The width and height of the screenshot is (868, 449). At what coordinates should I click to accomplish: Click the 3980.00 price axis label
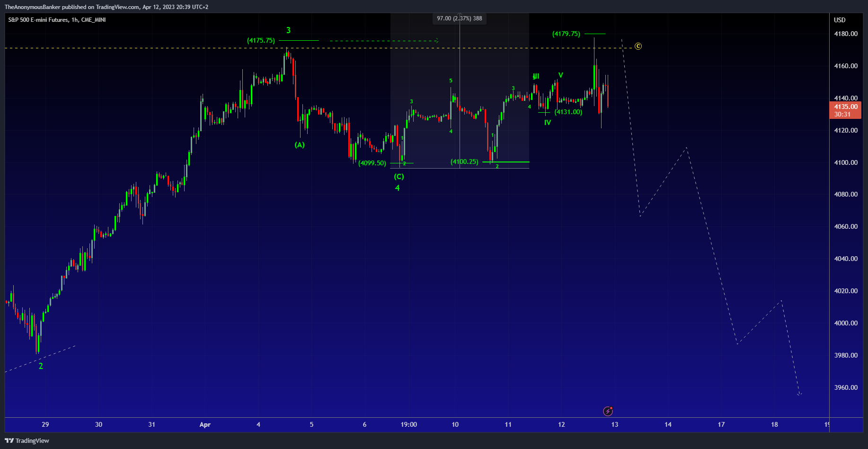(x=846, y=355)
